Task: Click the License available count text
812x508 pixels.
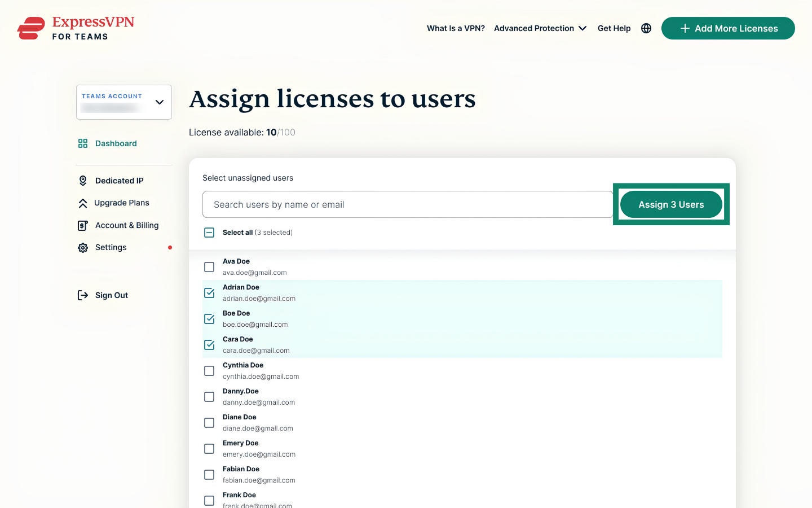Action: pos(242,132)
